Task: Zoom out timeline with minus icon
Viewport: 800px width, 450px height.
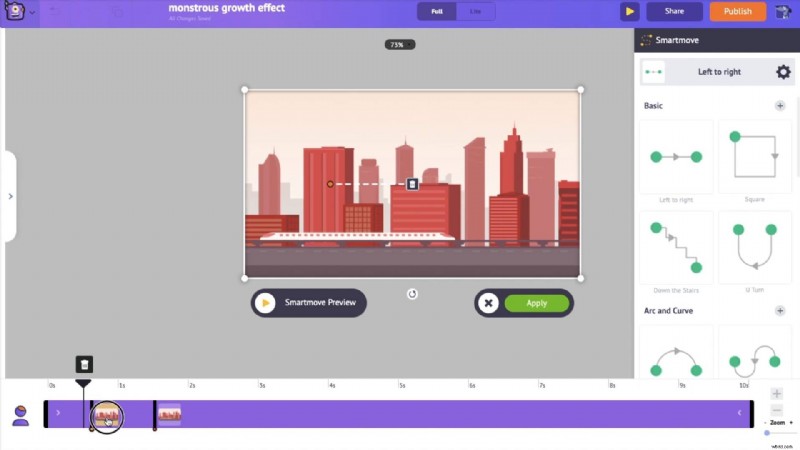Action: pos(777,410)
